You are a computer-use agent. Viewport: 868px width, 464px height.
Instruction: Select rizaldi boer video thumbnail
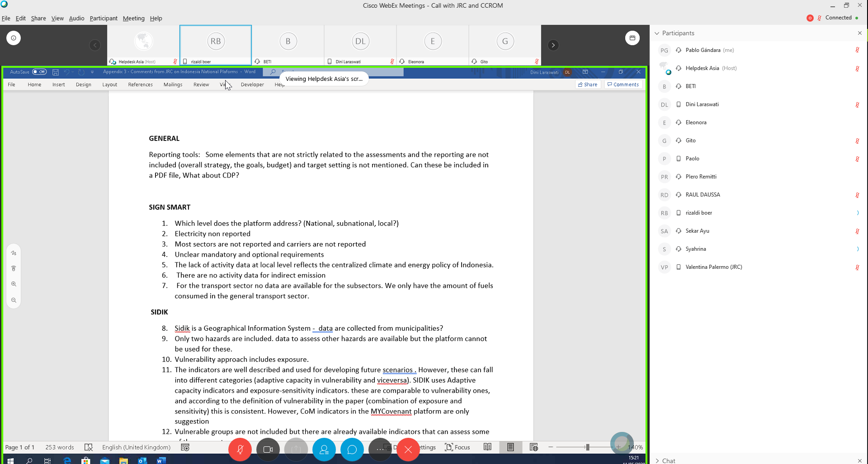[x=216, y=45]
